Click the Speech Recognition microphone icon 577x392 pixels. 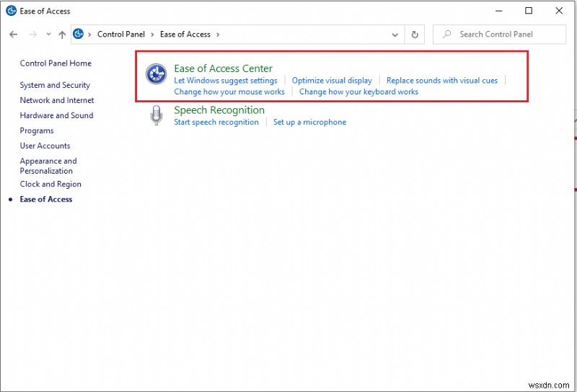pos(157,115)
